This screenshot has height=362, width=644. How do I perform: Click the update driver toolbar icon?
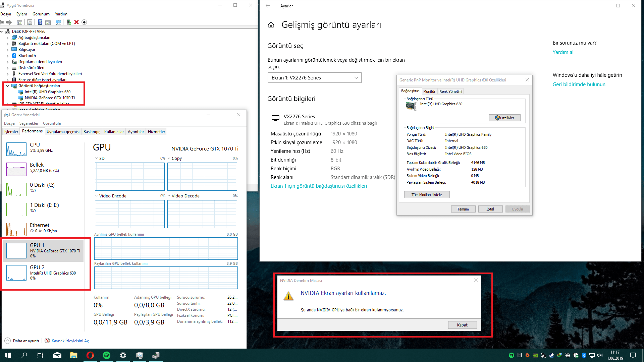[x=69, y=22]
